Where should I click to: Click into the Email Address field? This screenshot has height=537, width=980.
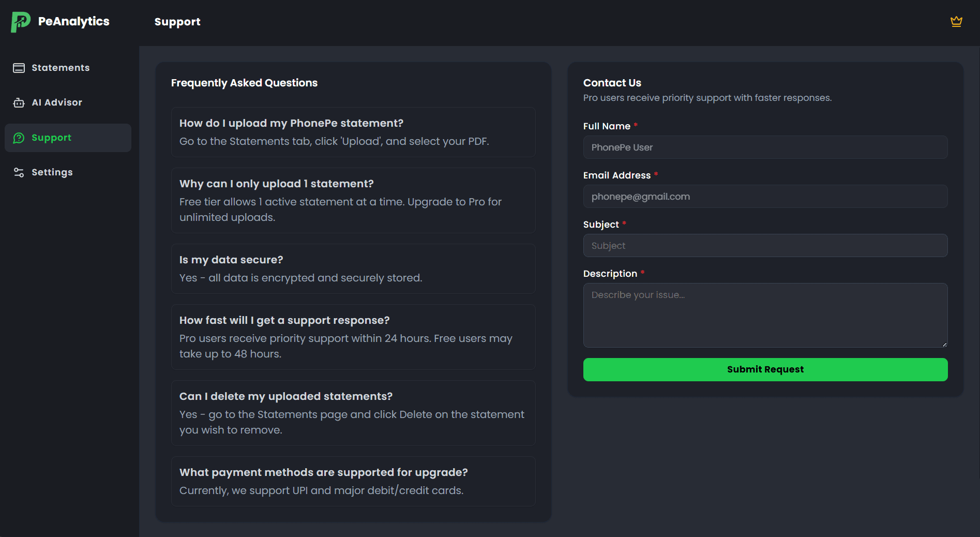pyautogui.click(x=765, y=197)
